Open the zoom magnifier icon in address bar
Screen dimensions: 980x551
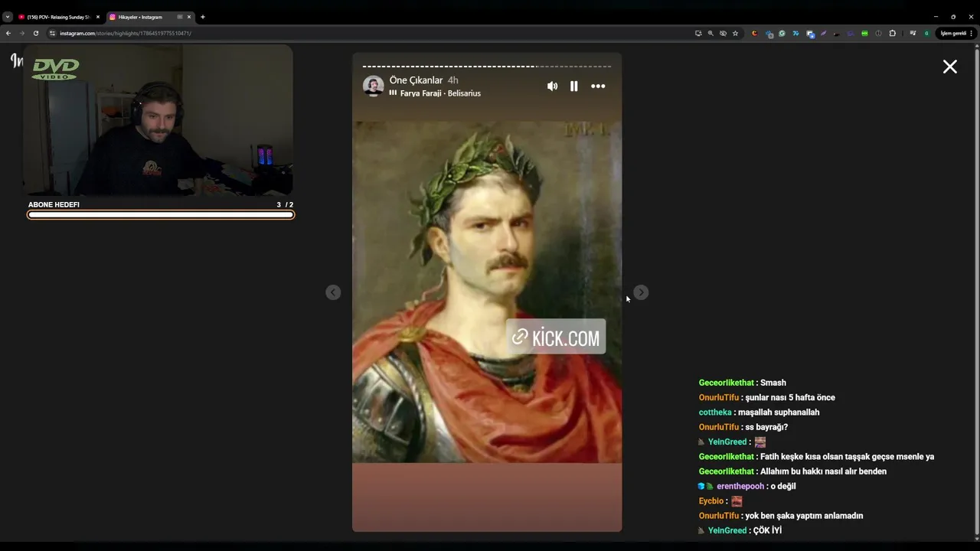pos(710,33)
